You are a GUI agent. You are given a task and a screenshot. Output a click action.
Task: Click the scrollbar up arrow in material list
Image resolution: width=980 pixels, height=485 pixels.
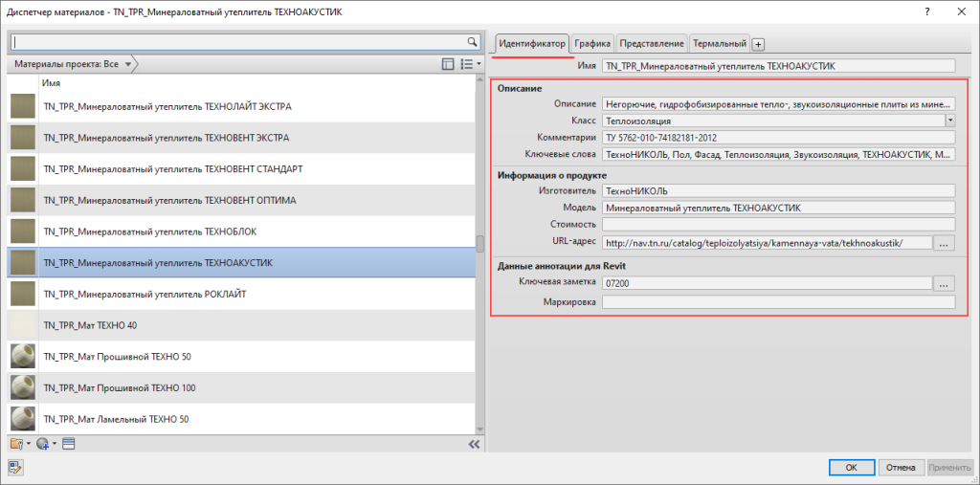click(x=480, y=80)
